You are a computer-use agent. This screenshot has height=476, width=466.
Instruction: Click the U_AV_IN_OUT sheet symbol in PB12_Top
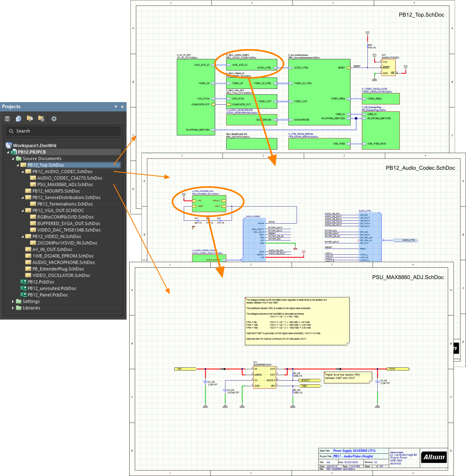(x=196, y=97)
